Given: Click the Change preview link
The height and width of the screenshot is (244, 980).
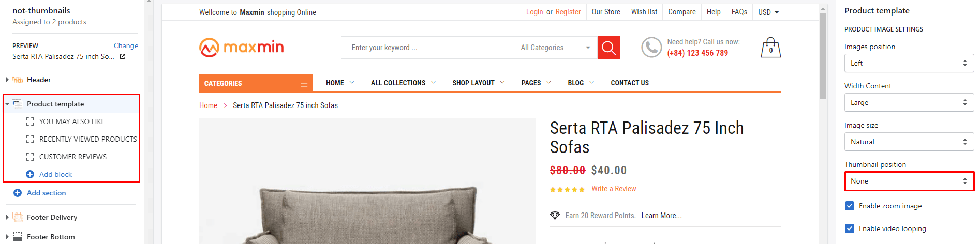Looking at the screenshot, I should 126,45.
